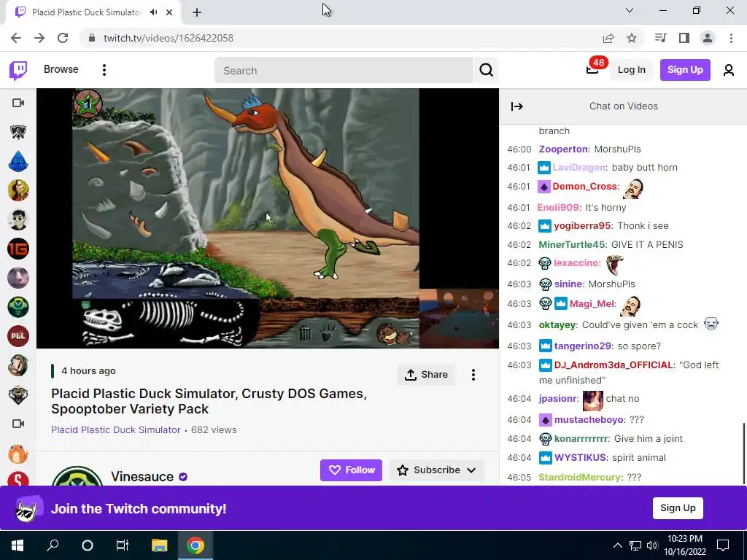
Task: Open the three-dot menu beside Browse
Action: point(104,70)
